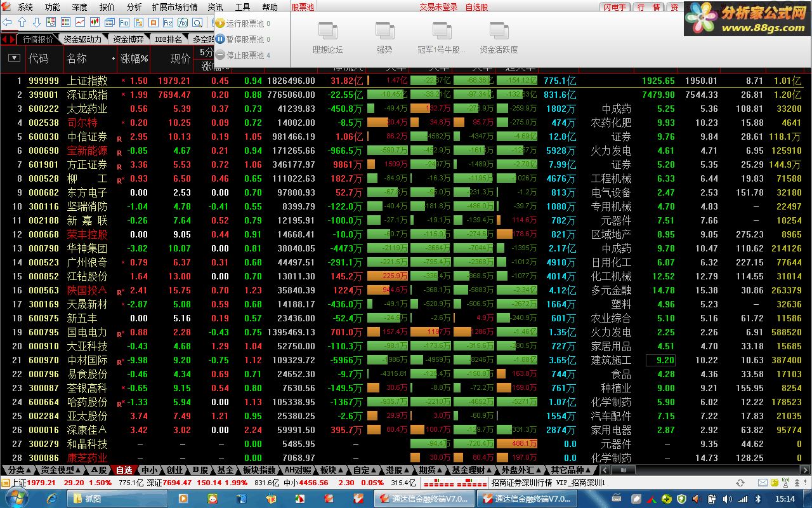The width and height of the screenshot is (812, 508).
Task: Click the red left arrow beside tabs
Action: click(x=4, y=39)
